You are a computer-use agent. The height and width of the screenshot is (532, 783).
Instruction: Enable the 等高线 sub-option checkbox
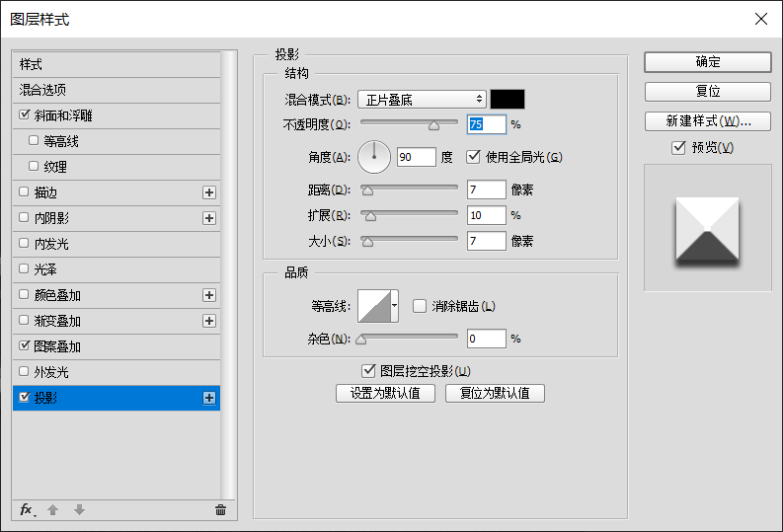tap(34, 141)
